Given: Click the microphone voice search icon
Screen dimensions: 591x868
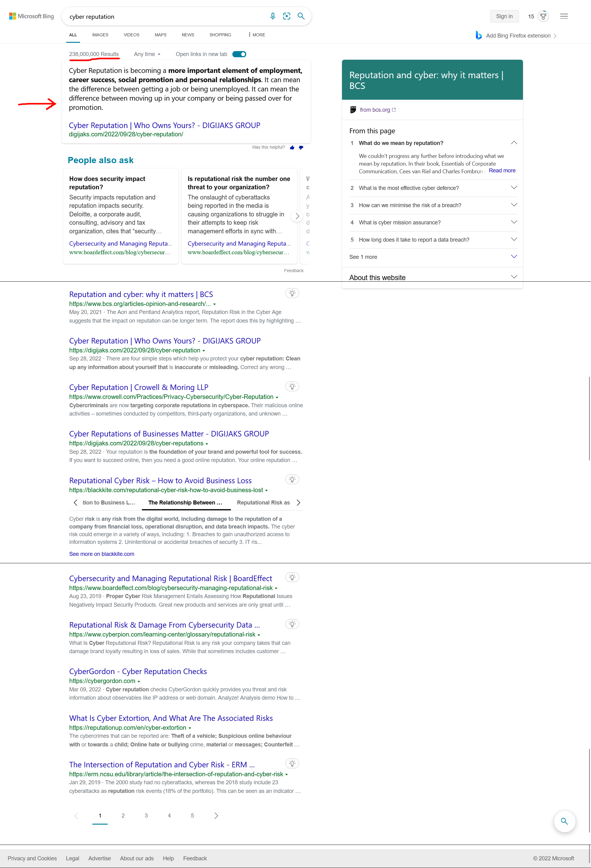Looking at the screenshot, I should tap(273, 16).
